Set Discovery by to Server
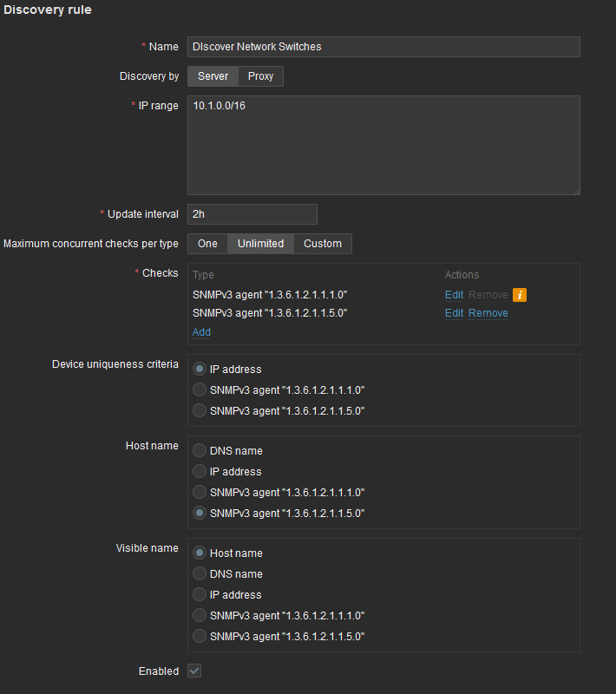 coord(213,76)
